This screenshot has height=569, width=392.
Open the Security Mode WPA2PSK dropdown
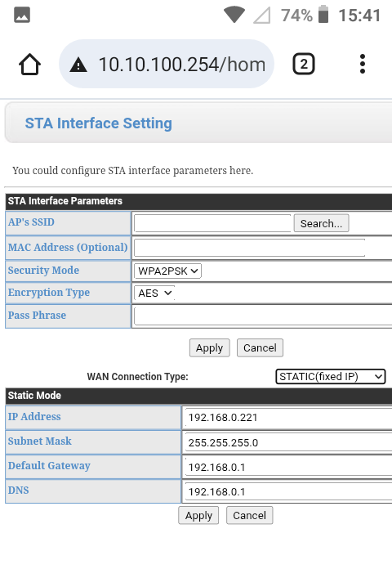pyautogui.click(x=167, y=271)
